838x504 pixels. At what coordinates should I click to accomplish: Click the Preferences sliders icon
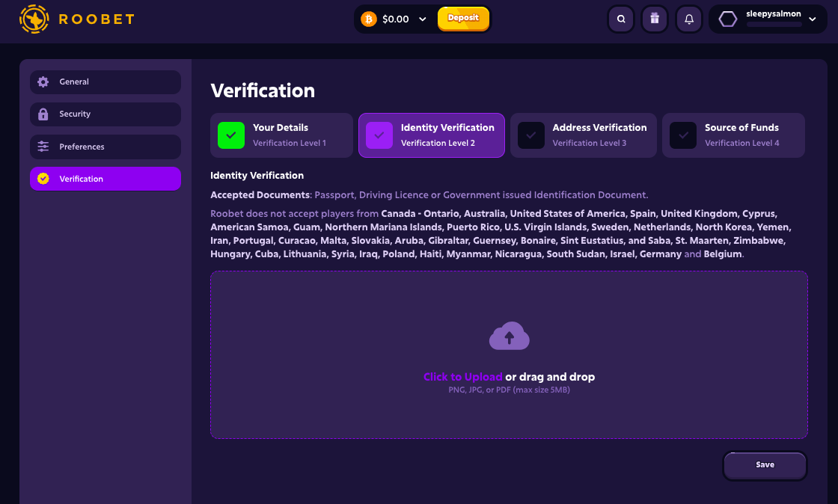[x=43, y=147]
